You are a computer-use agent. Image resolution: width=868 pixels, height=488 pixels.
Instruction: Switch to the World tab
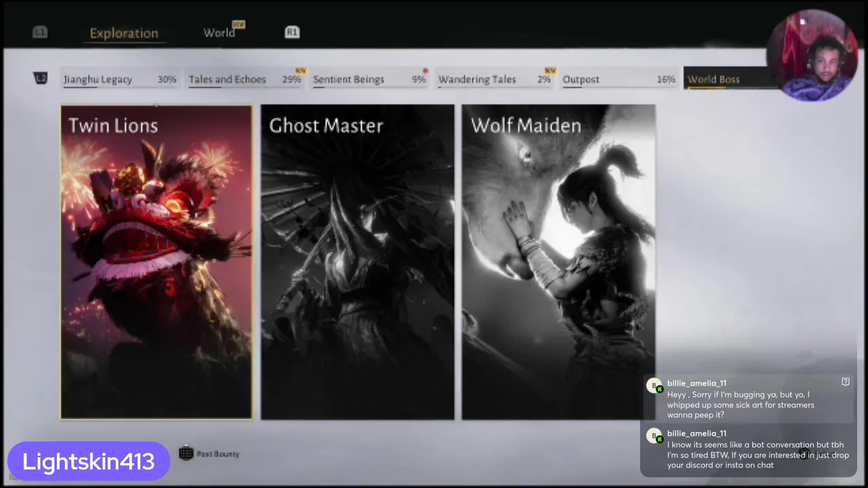[x=219, y=33]
